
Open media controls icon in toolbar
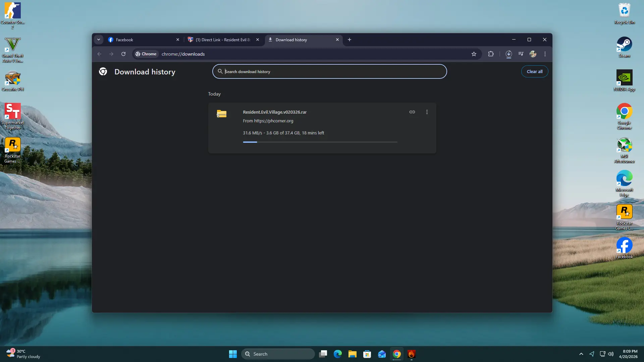(521, 54)
